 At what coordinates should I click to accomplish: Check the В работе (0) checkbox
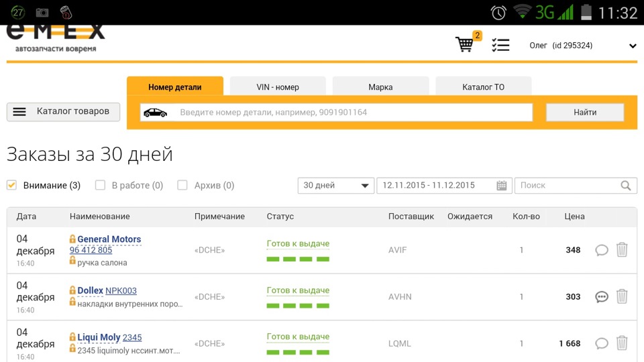point(100,185)
